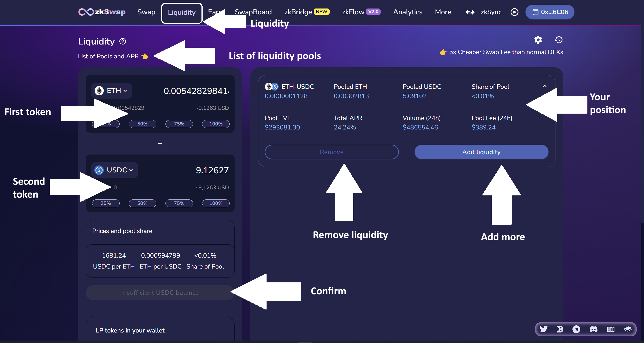Click the Remove liquidity button
This screenshot has width=644, height=343.
click(x=331, y=152)
